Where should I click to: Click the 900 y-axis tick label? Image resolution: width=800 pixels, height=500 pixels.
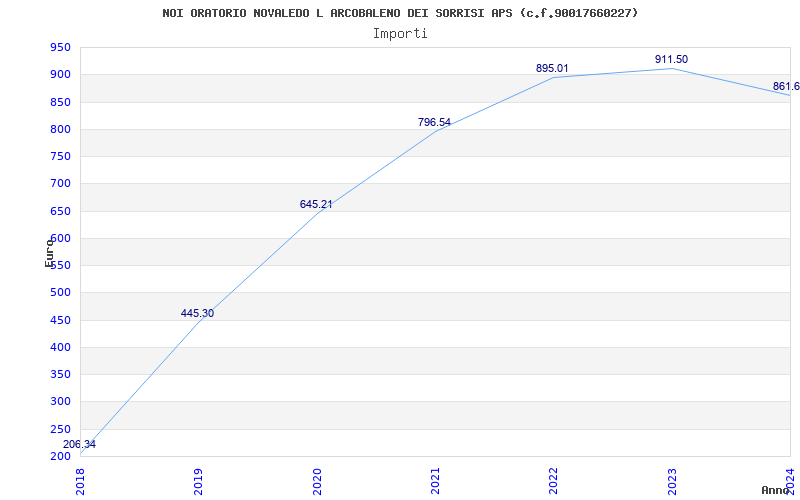tap(60, 75)
